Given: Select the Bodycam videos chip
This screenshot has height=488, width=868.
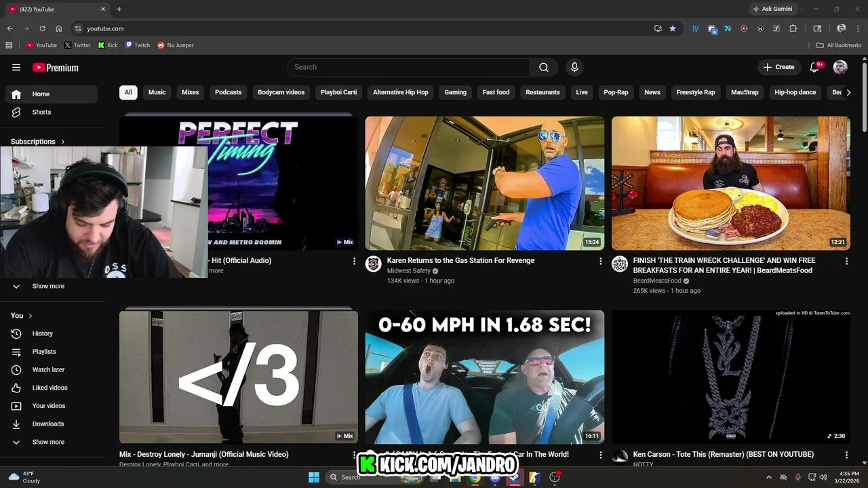Looking at the screenshot, I should (281, 92).
